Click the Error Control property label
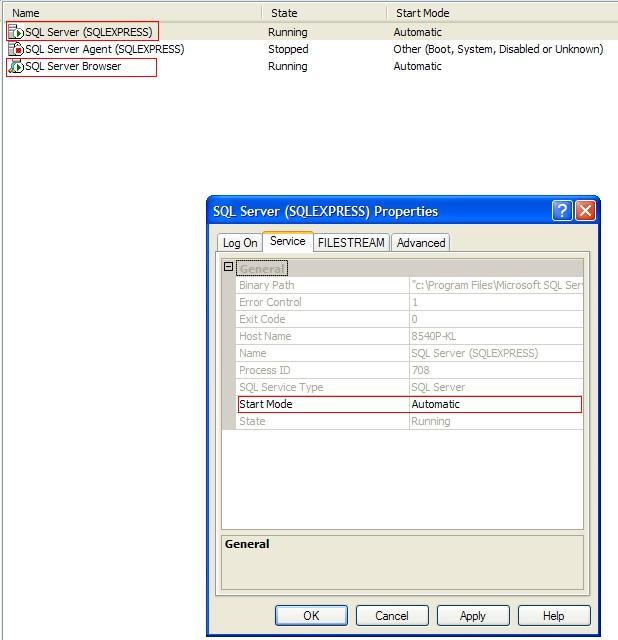Screen dimensions: 618x640 [x=270, y=302]
